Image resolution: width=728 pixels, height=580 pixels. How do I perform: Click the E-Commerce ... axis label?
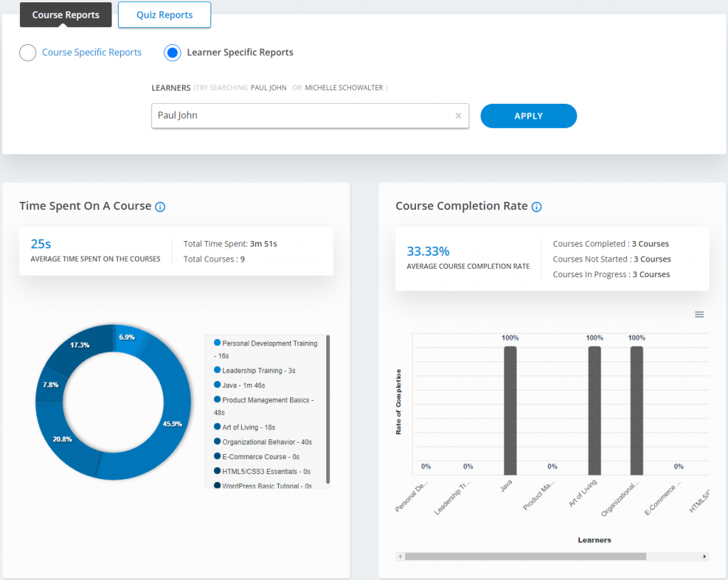[662, 498]
